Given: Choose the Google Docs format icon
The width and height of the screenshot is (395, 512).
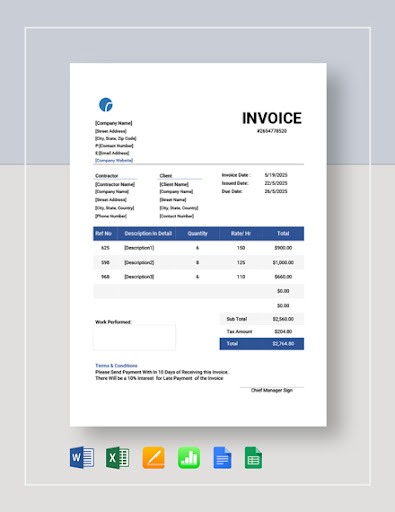Looking at the screenshot, I should pyautogui.click(x=222, y=458).
